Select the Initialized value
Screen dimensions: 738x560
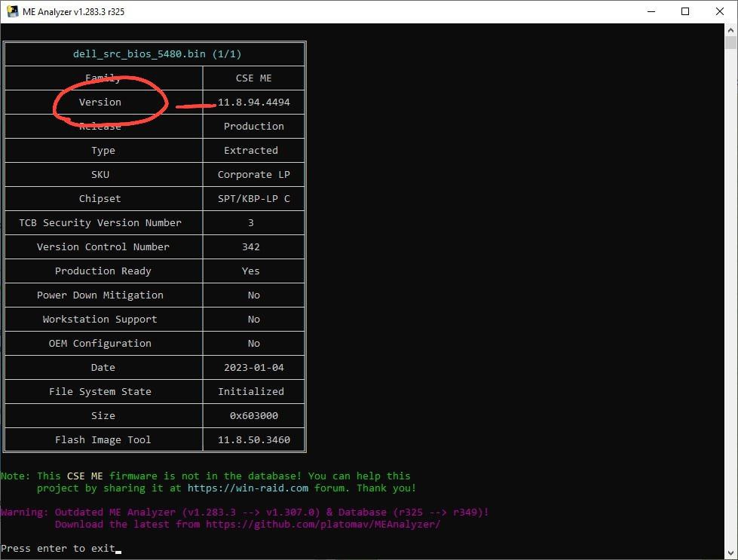251,391
